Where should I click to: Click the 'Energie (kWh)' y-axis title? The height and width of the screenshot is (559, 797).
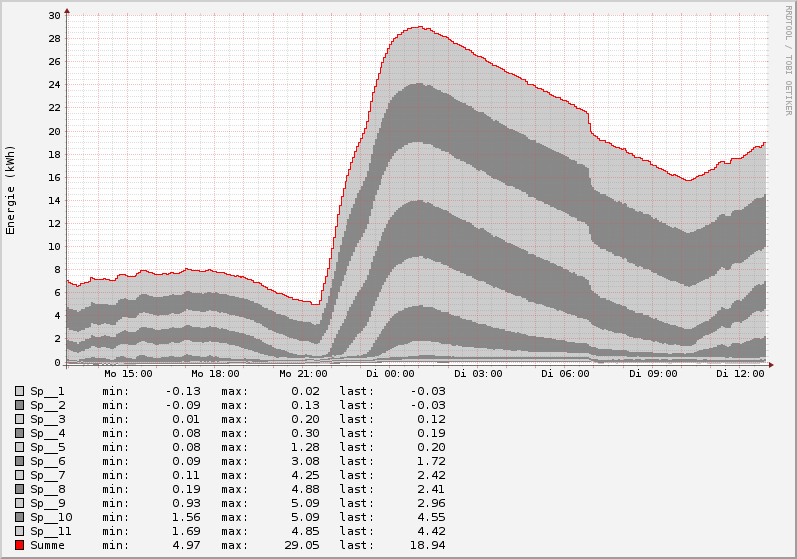pyautogui.click(x=11, y=190)
